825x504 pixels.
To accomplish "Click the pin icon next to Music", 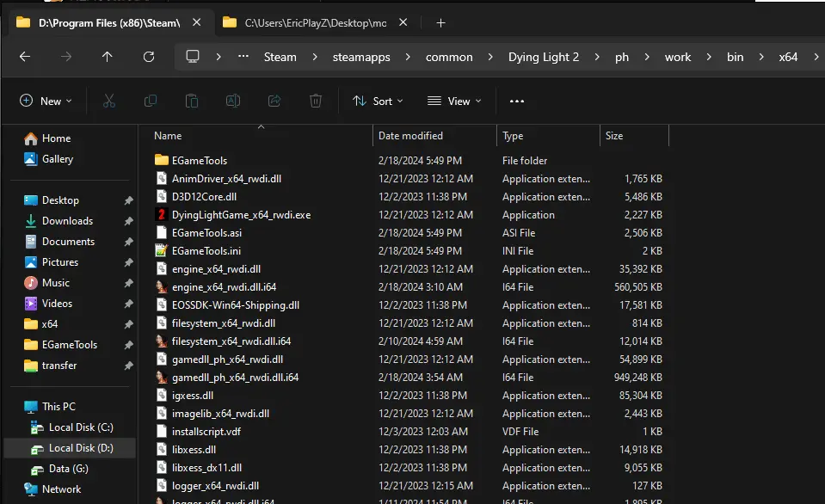I will pos(128,283).
